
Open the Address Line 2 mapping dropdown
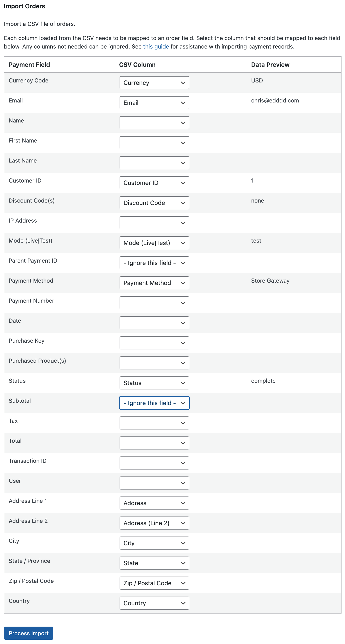[154, 523]
